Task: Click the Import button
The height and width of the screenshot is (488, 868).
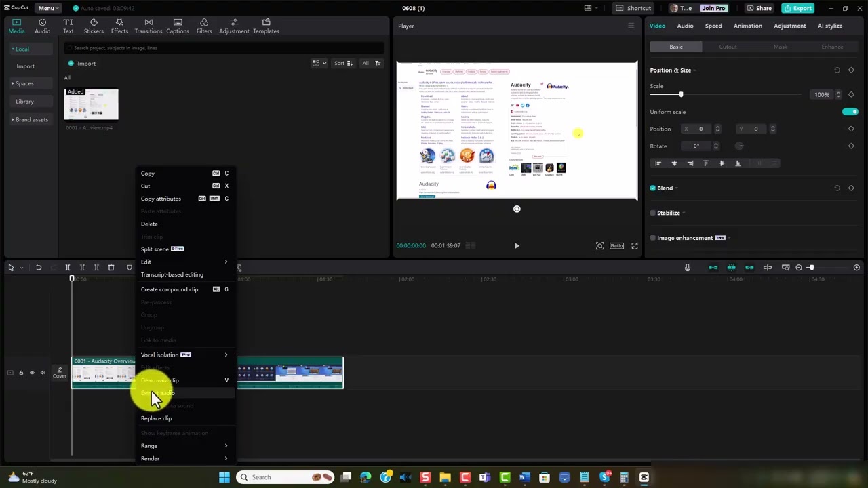Action: click(x=82, y=64)
